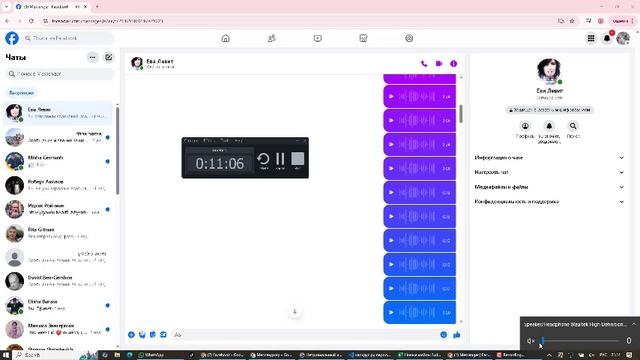Expand the Информация о чате section

click(549, 158)
